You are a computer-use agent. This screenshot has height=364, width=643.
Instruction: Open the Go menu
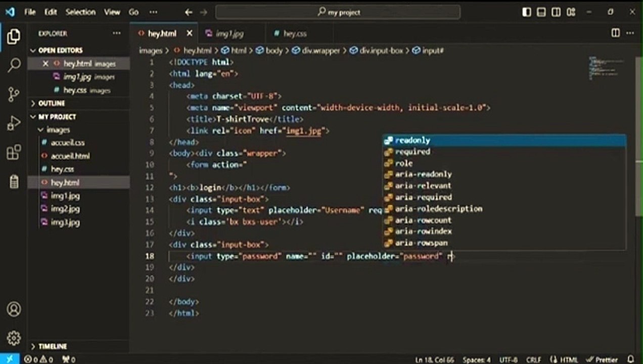133,12
